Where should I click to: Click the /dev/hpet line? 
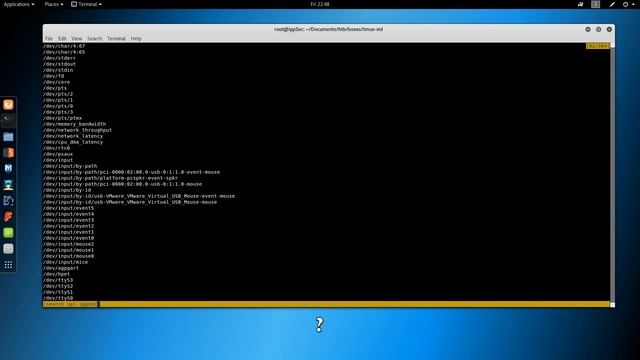[56, 274]
